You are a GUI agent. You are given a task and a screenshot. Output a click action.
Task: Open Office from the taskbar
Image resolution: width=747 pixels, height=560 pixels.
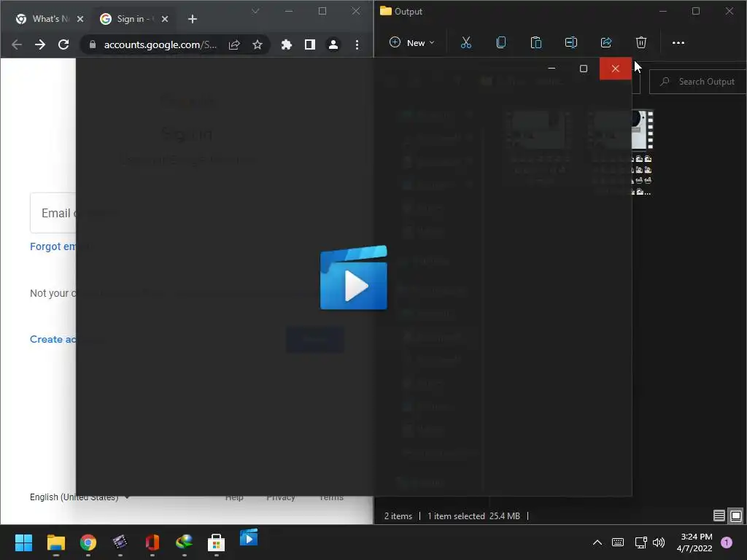152,542
